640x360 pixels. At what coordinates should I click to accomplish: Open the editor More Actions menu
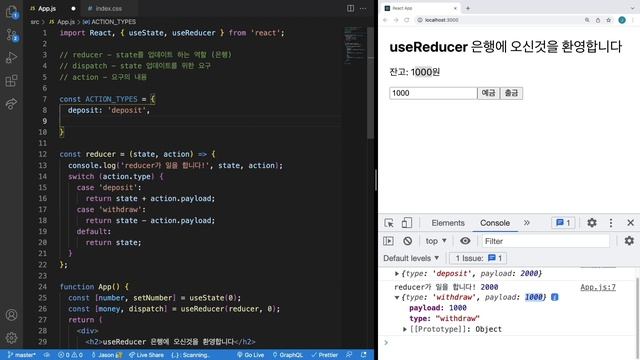(x=363, y=8)
